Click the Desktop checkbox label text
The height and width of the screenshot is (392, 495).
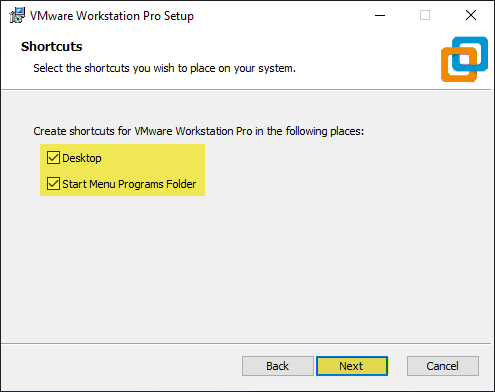tap(82, 158)
